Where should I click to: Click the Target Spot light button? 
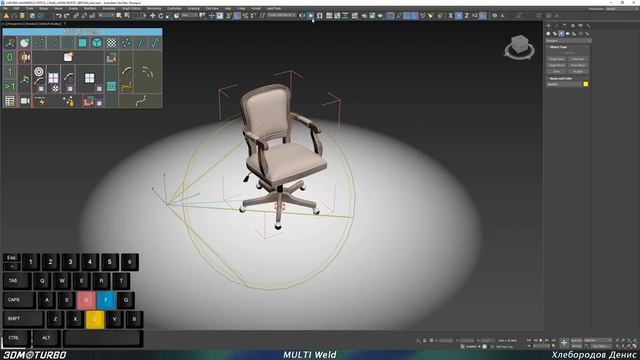556,59
